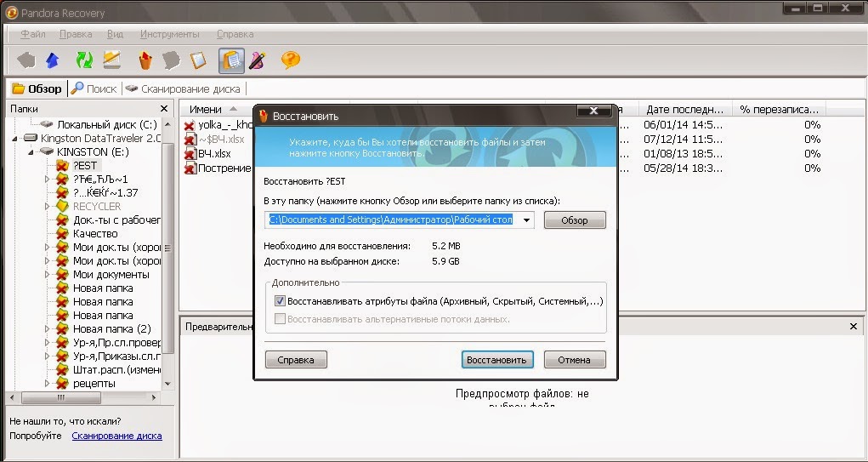Expand the Мои документы folder node
Image resolution: width=868 pixels, height=462 pixels.
48,274
